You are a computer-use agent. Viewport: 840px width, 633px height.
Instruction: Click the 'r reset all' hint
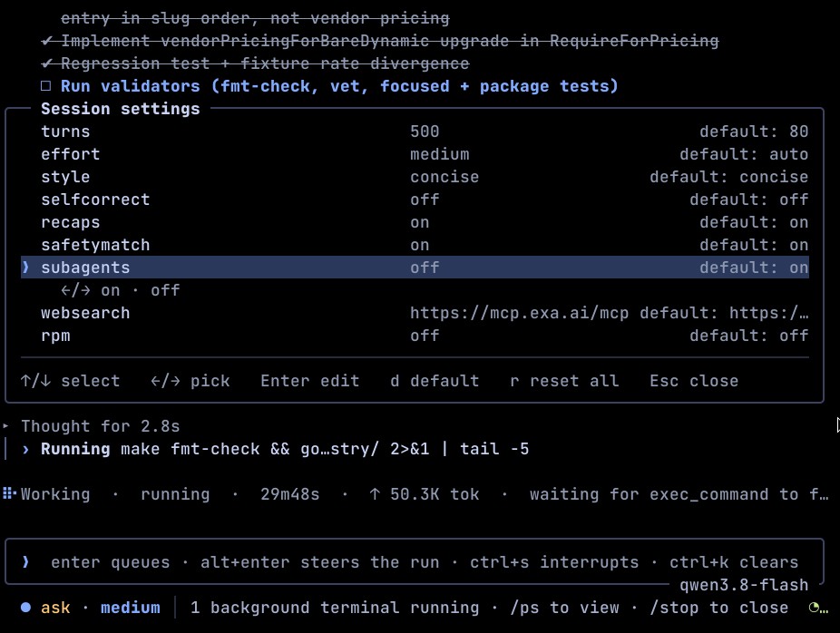pyautogui.click(x=564, y=381)
